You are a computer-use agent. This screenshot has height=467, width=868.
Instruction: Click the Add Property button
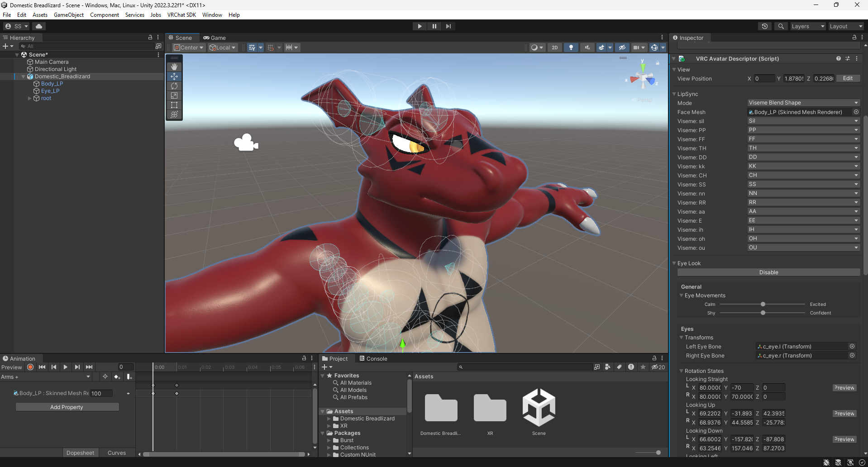pos(67,407)
